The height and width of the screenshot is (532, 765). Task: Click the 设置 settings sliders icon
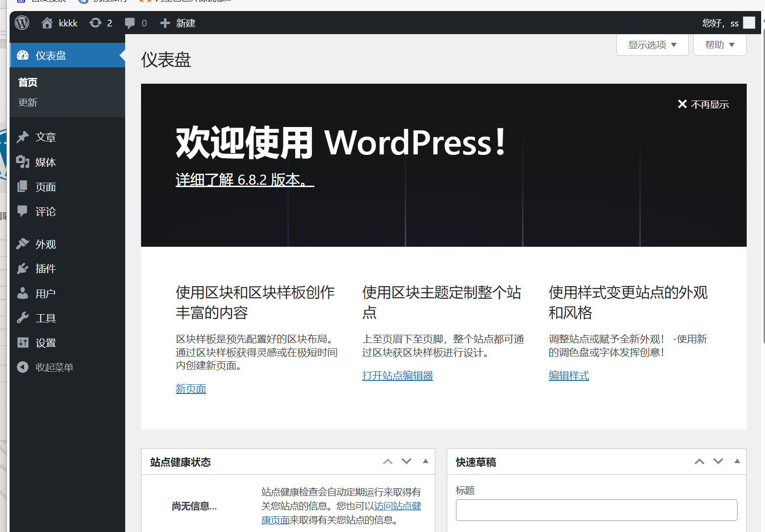coord(23,342)
